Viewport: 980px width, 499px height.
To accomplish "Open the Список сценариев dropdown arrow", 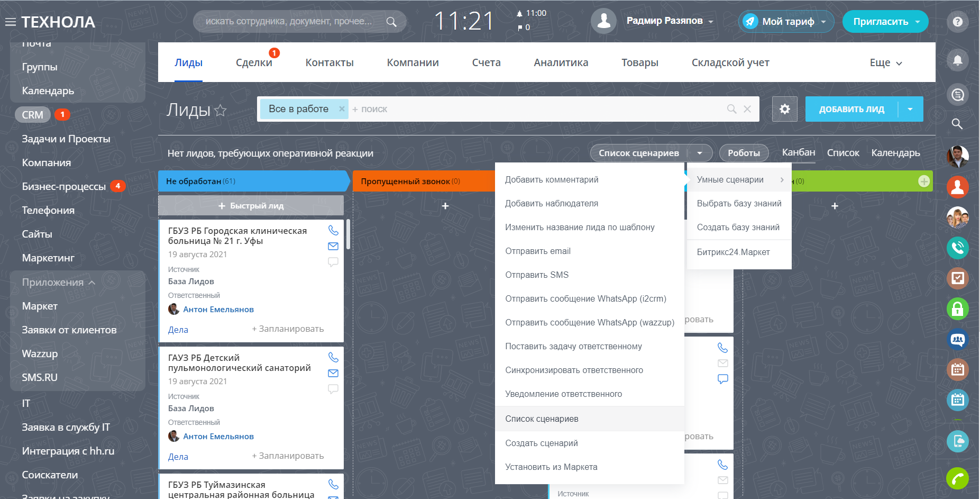I will point(700,153).
